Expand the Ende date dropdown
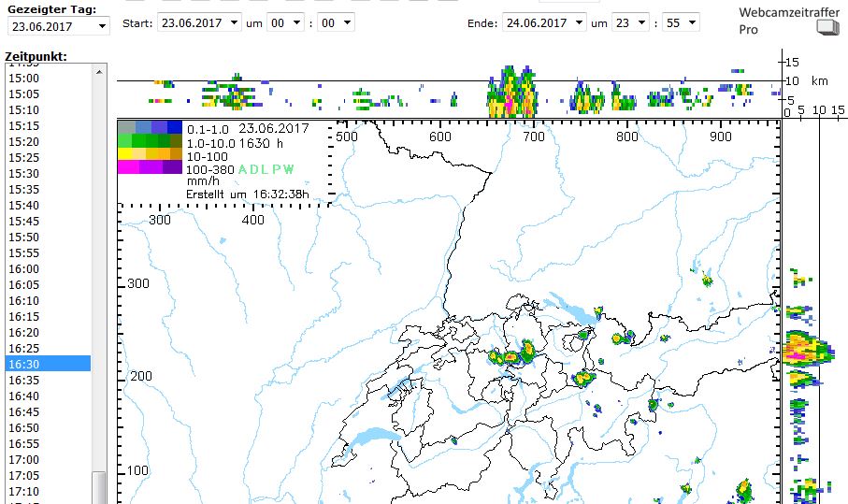The width and height of the screenshot is (848, 504). [x=544, y=22]
